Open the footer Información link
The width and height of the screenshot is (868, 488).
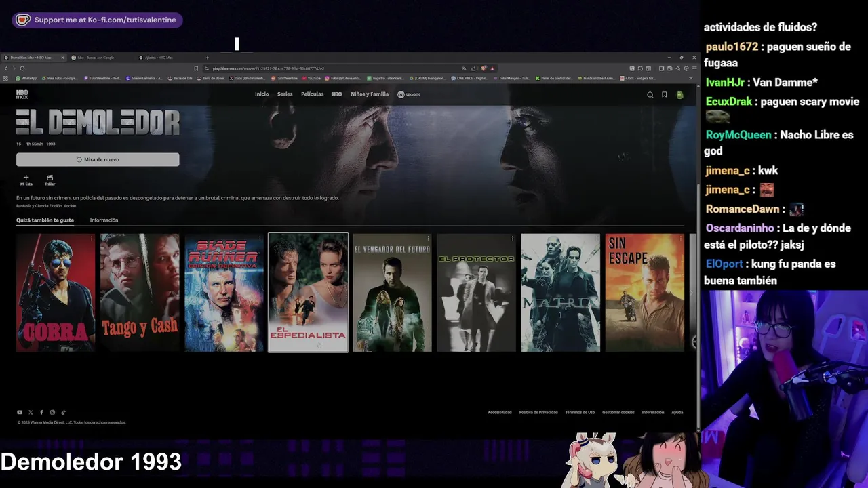click(x=653, y=412)
